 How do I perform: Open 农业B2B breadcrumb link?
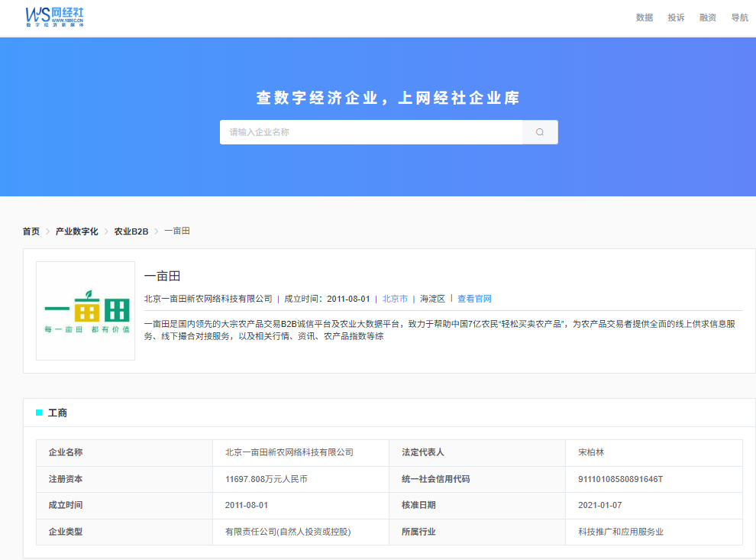coord(131,231)
